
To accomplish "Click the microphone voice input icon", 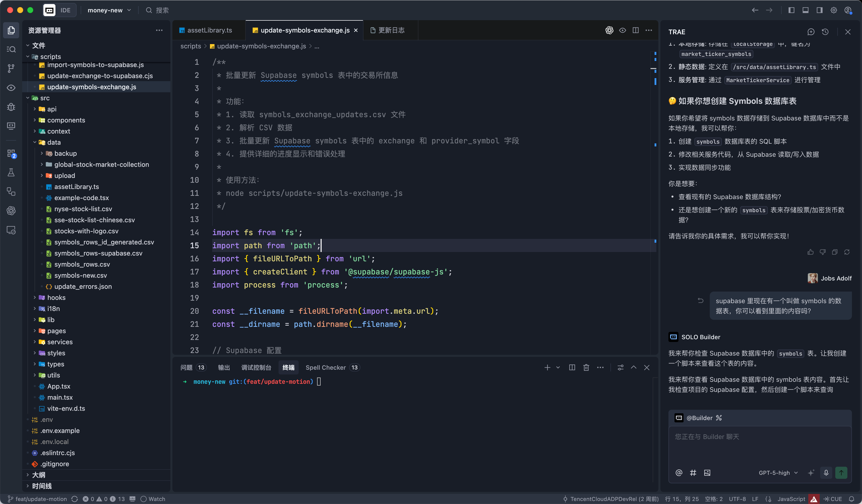I will click(x=826, y=472).
